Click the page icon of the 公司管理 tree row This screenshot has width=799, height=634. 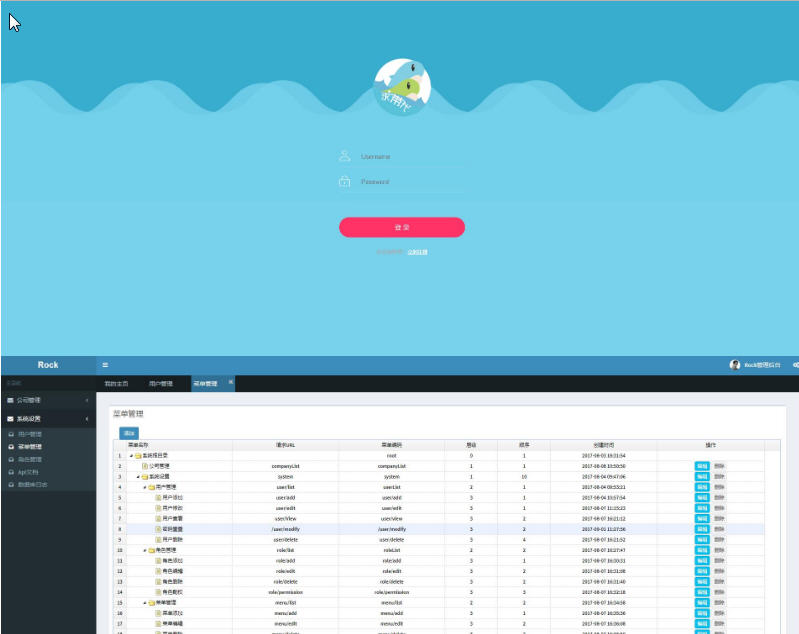point(145,466)
